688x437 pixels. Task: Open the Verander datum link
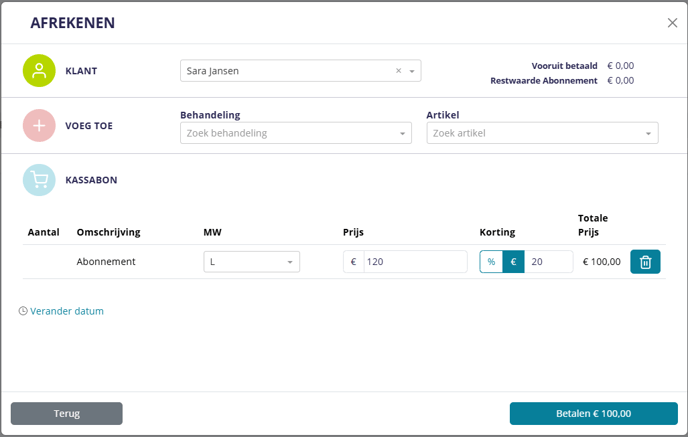[67, 311]
